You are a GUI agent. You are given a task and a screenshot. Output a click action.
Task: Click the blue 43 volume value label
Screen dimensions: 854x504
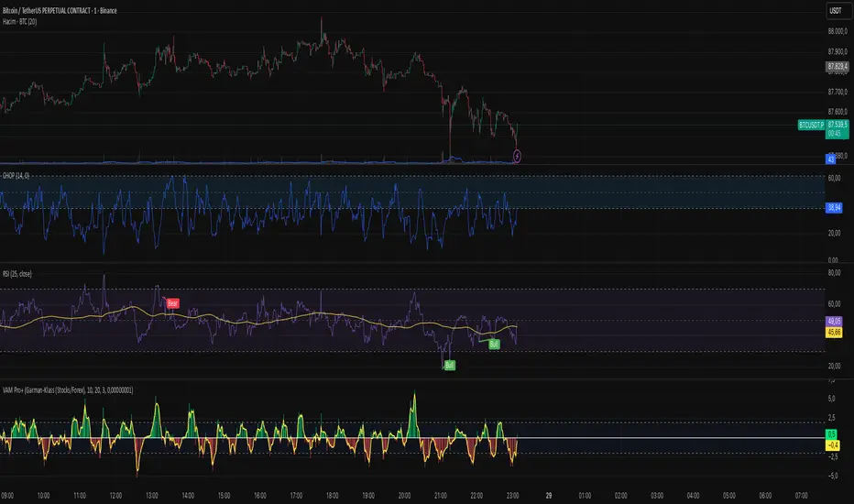pyautogui.click(x=830, y=159)
